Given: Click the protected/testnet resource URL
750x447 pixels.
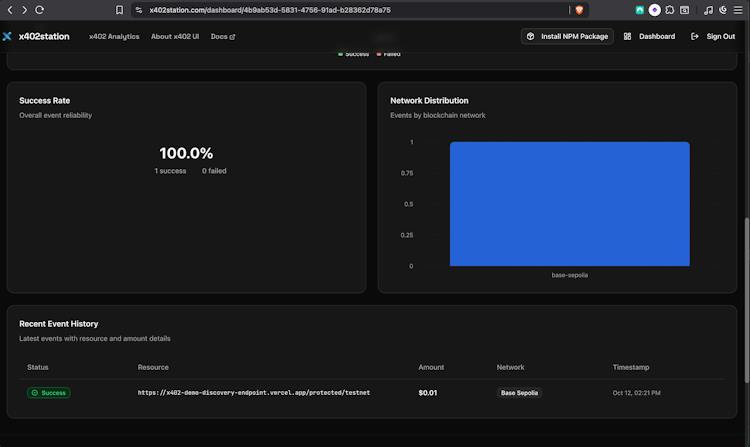Looking at the screenshot, I should [254, 392].
